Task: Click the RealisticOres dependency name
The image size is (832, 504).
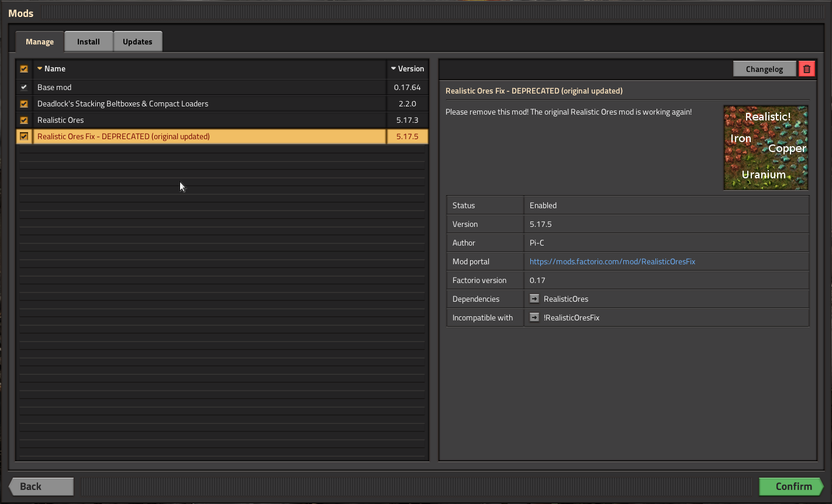Action: point(566,299)
